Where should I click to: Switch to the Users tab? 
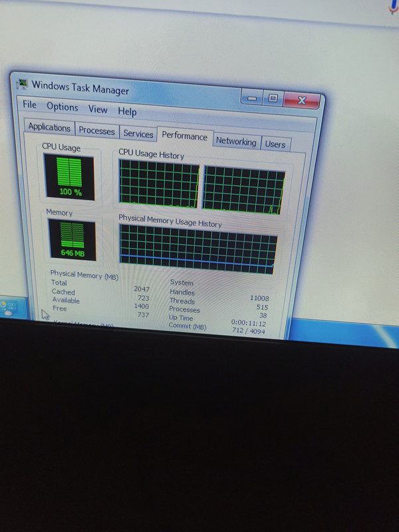click(275, 144)
